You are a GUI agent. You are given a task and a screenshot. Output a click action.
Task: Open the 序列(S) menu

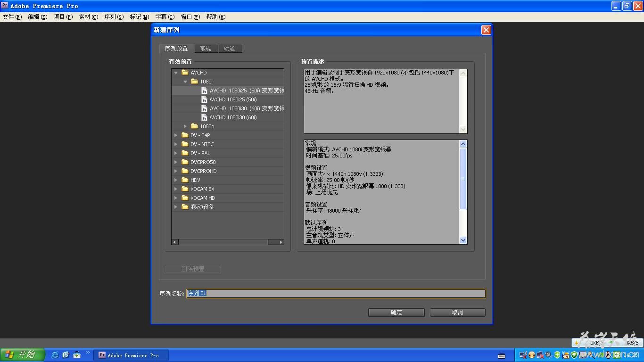click(114, 17)
